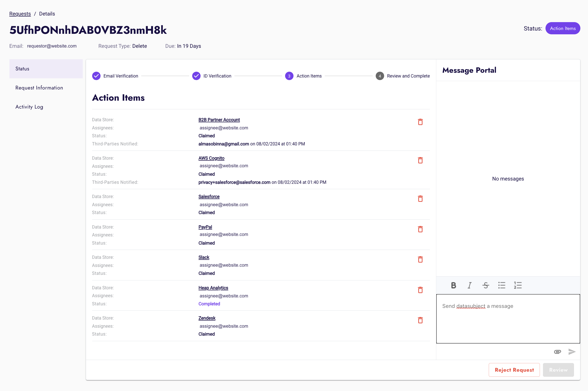Remove the PayPal action item via trash icon
588x391 pixels.
420,229
